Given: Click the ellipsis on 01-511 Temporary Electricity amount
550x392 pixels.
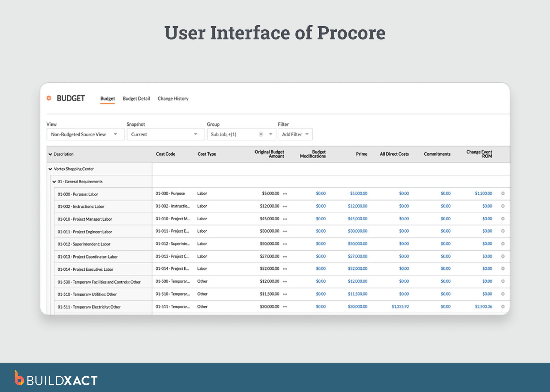Looking at the screenshot, I should coord(285,307).
